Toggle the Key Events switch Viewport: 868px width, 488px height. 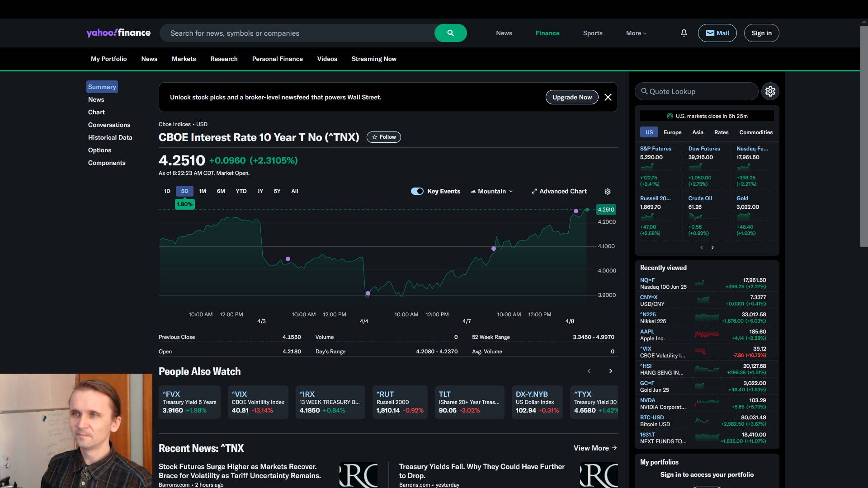point(417,191)
